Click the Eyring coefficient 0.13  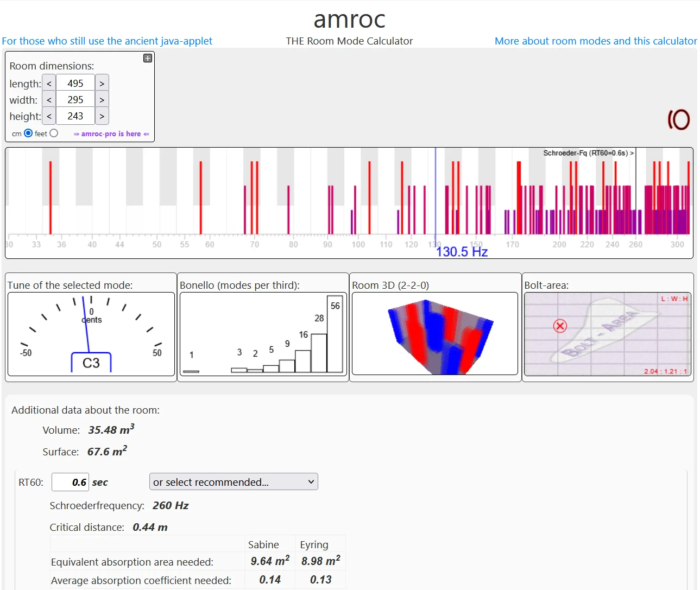coord(321,580)
